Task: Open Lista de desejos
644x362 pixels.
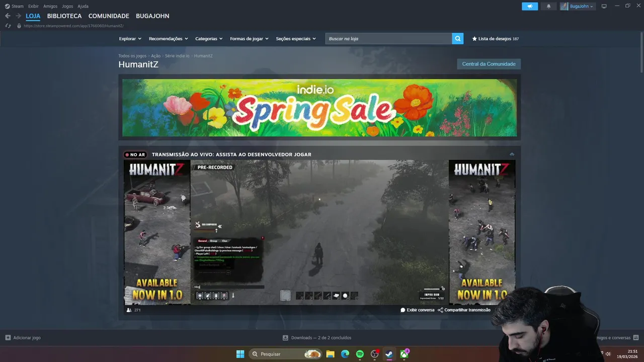Action: [495, 39]
